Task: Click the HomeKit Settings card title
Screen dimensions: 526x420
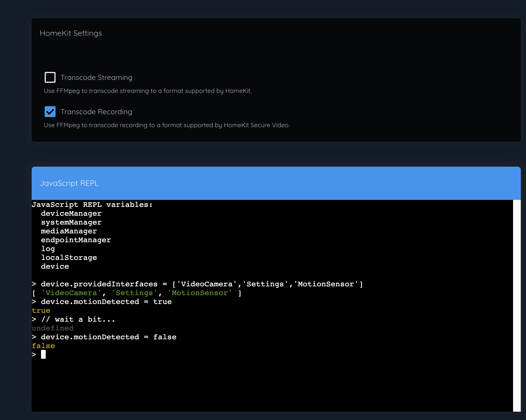Action: click(71, 33)
